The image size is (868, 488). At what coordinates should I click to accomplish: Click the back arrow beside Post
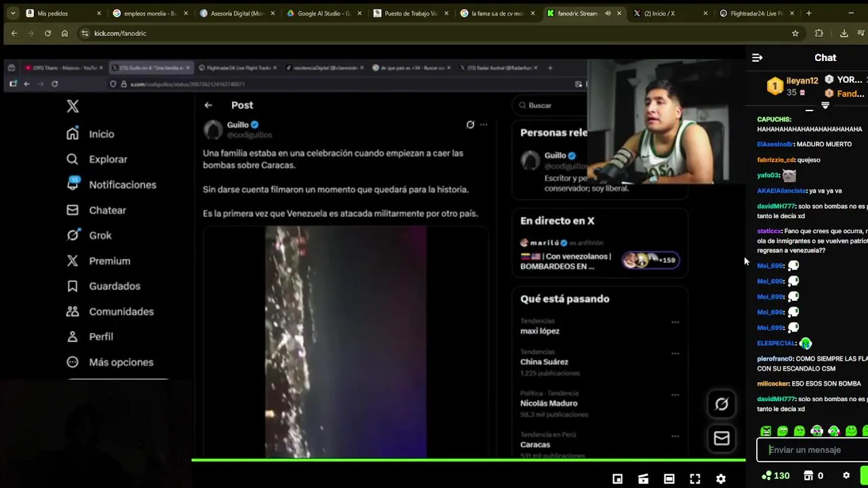208,105
